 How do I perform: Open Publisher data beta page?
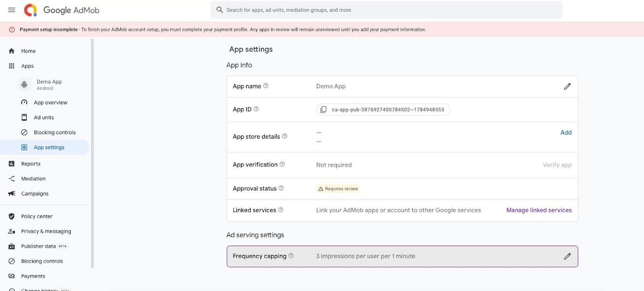click(44, 246)
